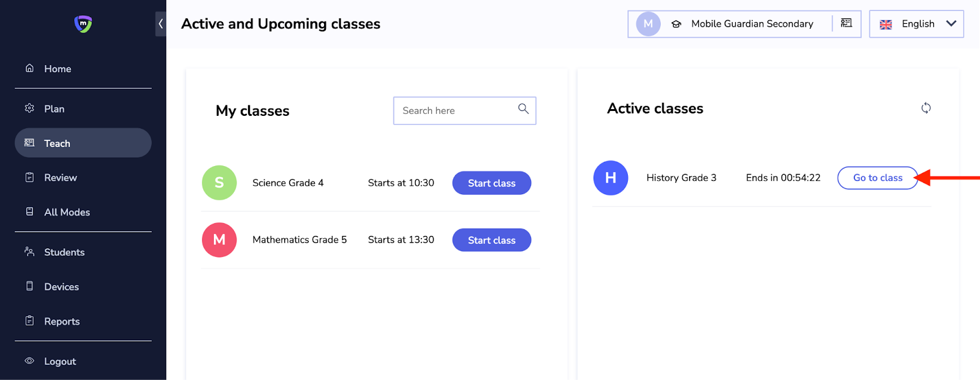Click the Mobile Guardian shield logo

coord(83,24)
